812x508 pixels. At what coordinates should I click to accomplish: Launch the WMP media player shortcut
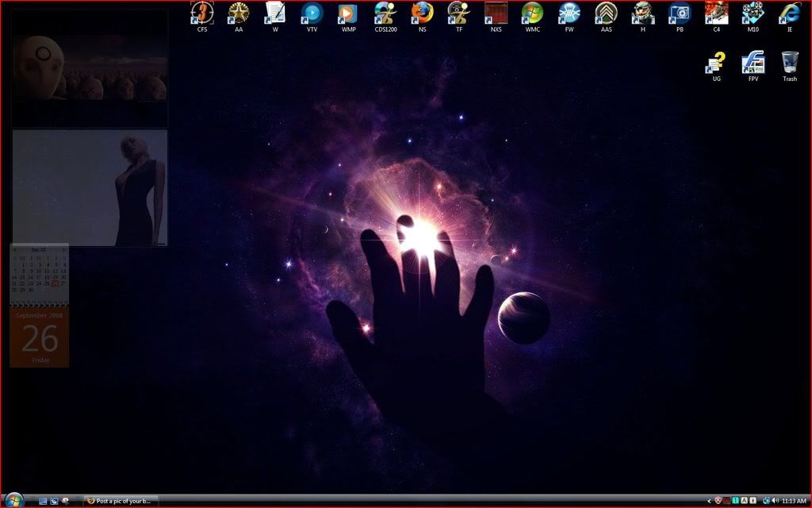pyautogui.click(x=348, y=13)
